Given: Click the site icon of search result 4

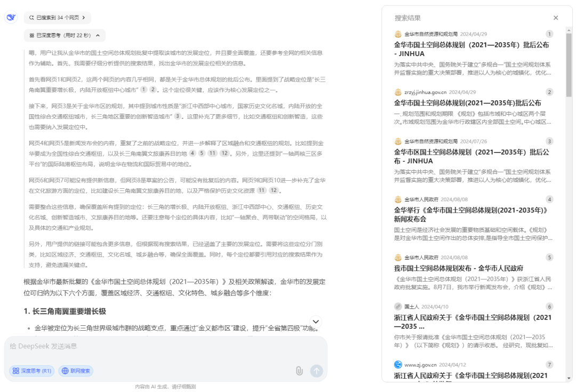Looking at the screenshot, I should point(398,199).
